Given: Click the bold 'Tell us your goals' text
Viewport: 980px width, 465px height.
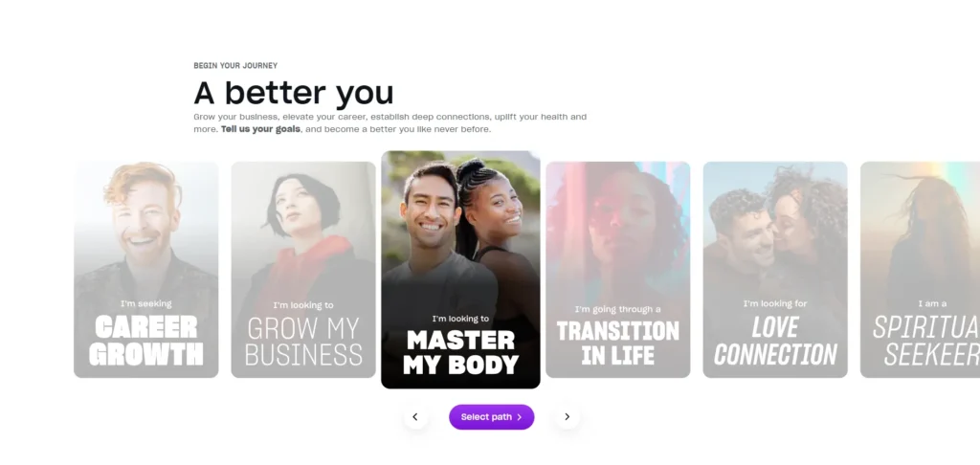Looking at the screenshot, I should click(260, 129).
